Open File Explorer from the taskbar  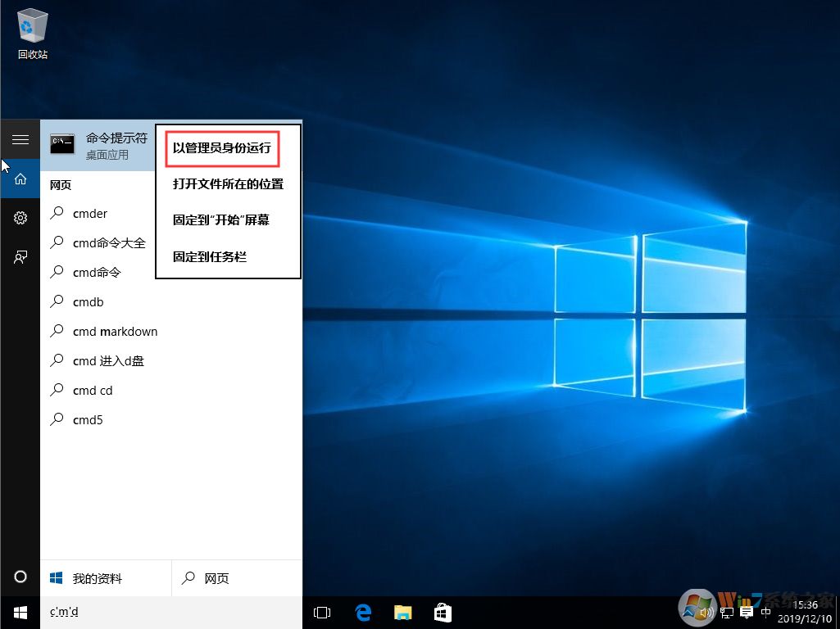coord(402,612)
